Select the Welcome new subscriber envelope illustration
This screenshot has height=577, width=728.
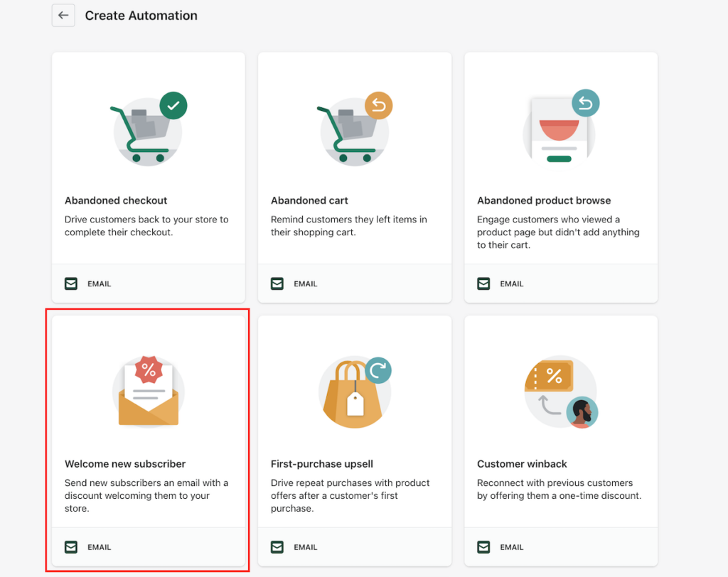tap(149, 392)
